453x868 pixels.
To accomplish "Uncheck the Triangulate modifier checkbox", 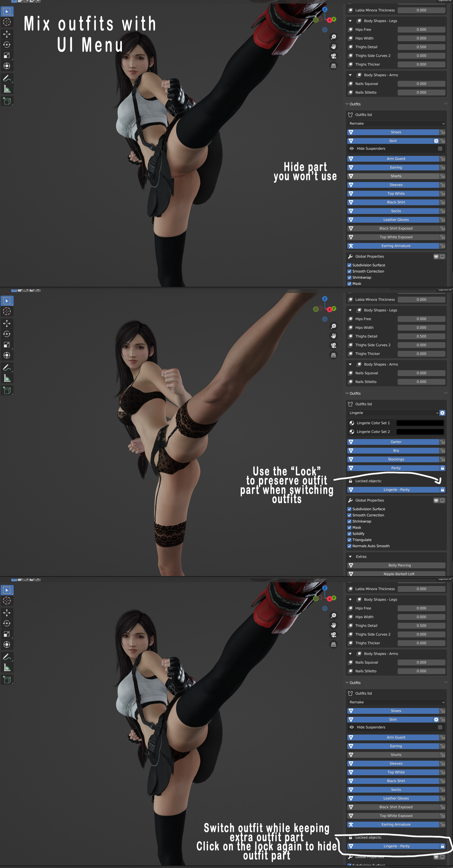I will pyautogui.click(x=349, y=540).
